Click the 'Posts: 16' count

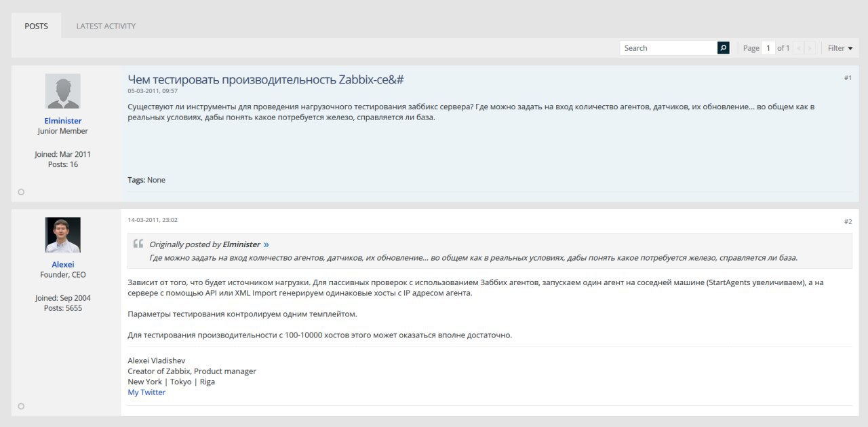63,164
